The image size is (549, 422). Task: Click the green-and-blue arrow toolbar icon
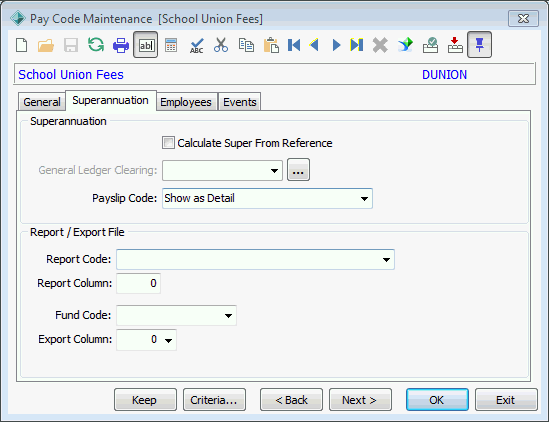[x=405, y=45]
